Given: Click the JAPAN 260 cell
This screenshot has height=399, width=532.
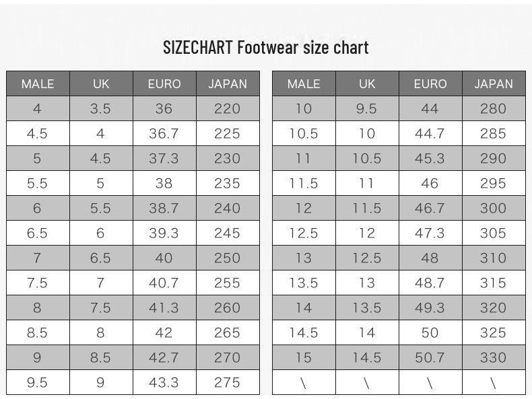Looking at the screenshot, I should pyautogui.click(x=227, y=308).
